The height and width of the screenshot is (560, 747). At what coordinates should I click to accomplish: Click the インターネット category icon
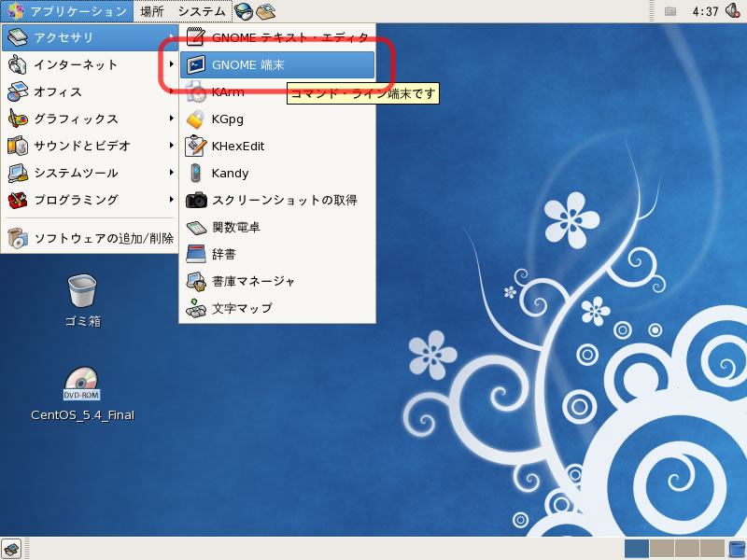[18, 64]
